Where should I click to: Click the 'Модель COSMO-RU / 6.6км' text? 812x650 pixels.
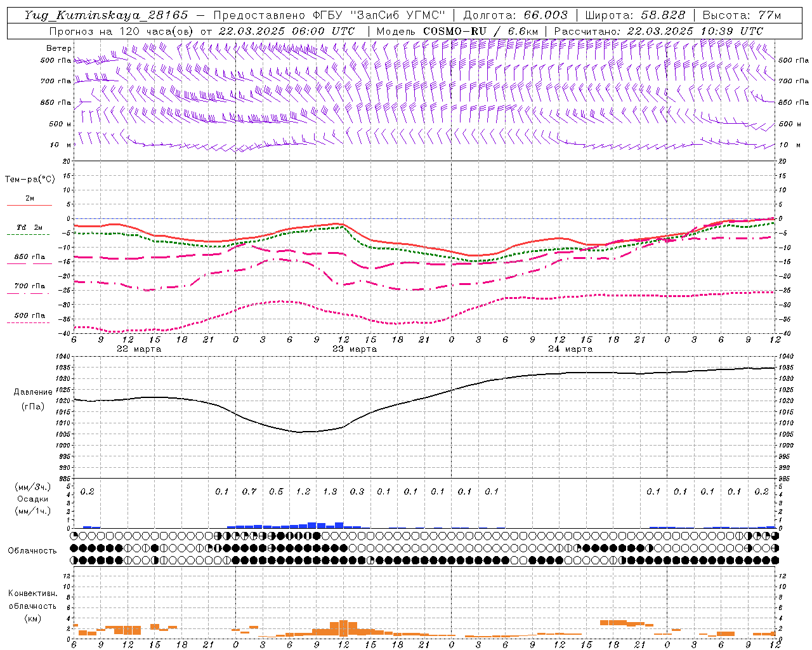457,31
